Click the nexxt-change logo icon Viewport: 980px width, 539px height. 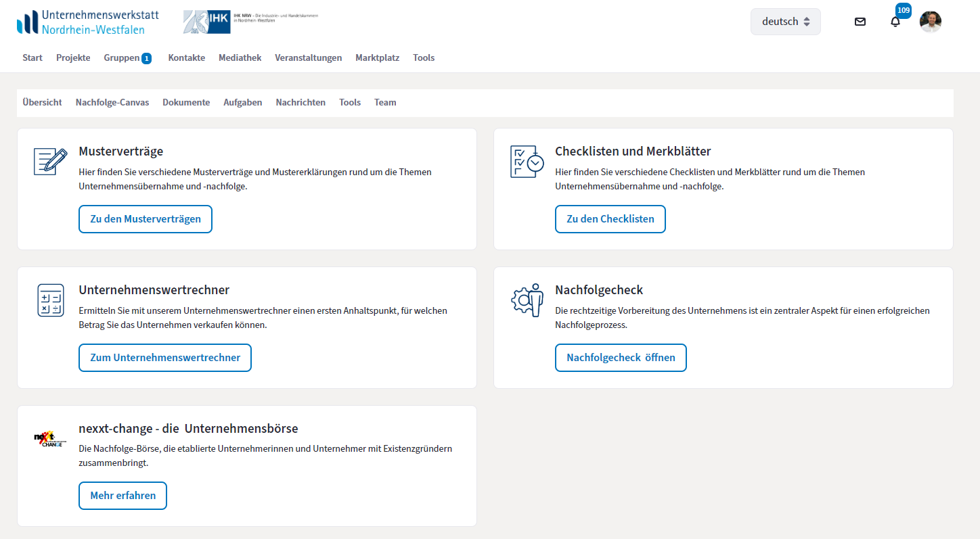click(x=51, y=439)
